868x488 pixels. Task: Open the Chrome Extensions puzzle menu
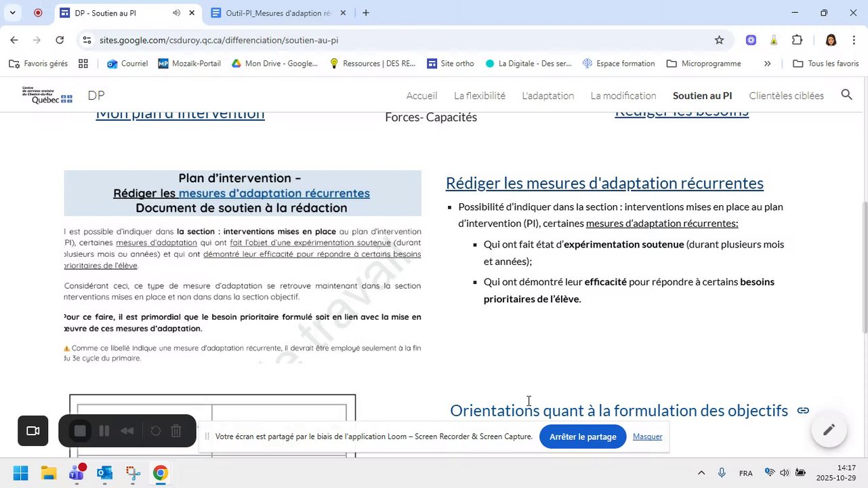point(797,40)
